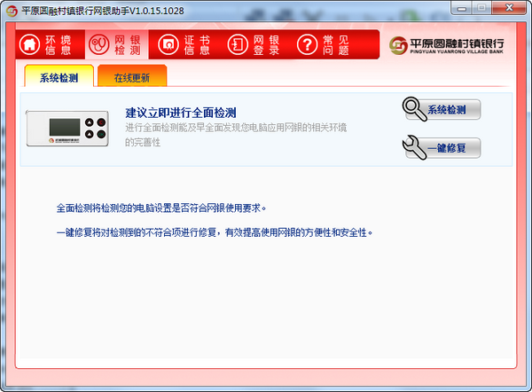Click the magnifying glass icon on 系统检测
This screenshot has height=392, width=532.
coord(415,109)
